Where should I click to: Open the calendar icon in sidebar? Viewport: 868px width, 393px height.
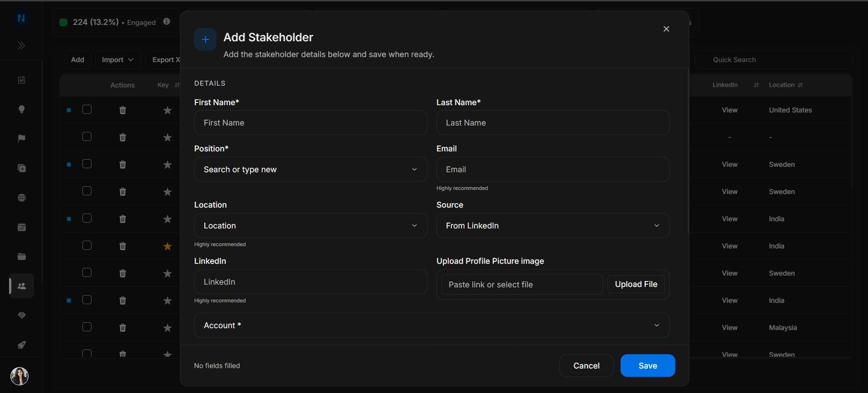[x=21, y=227]
